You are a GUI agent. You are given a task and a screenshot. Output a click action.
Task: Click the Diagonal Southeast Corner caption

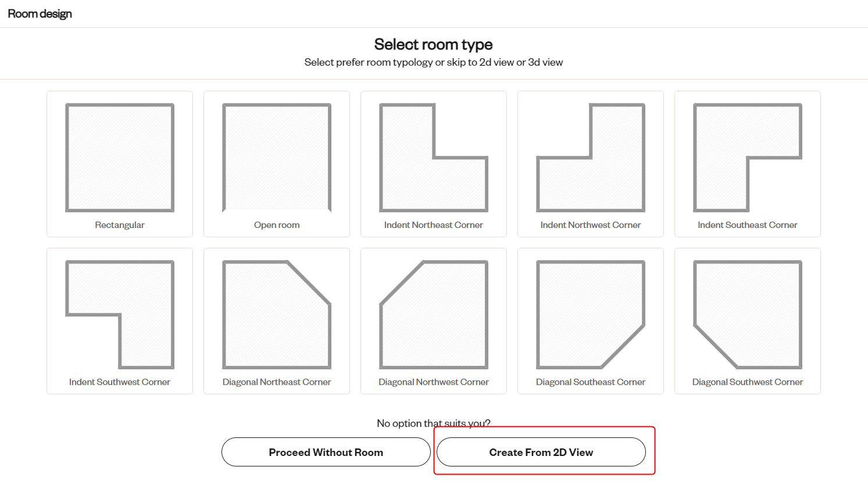click(x=591, y=382)
